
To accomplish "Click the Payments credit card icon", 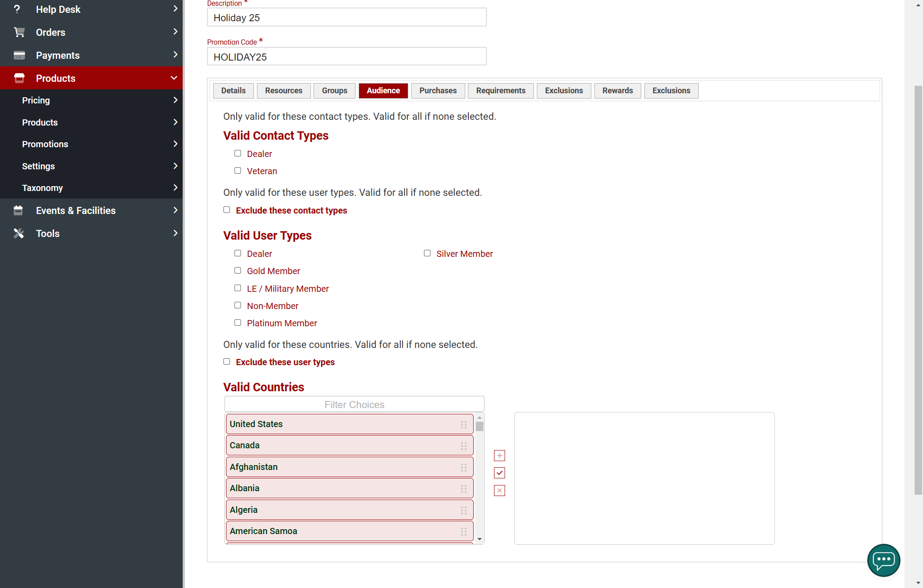I will pos(19,55).
